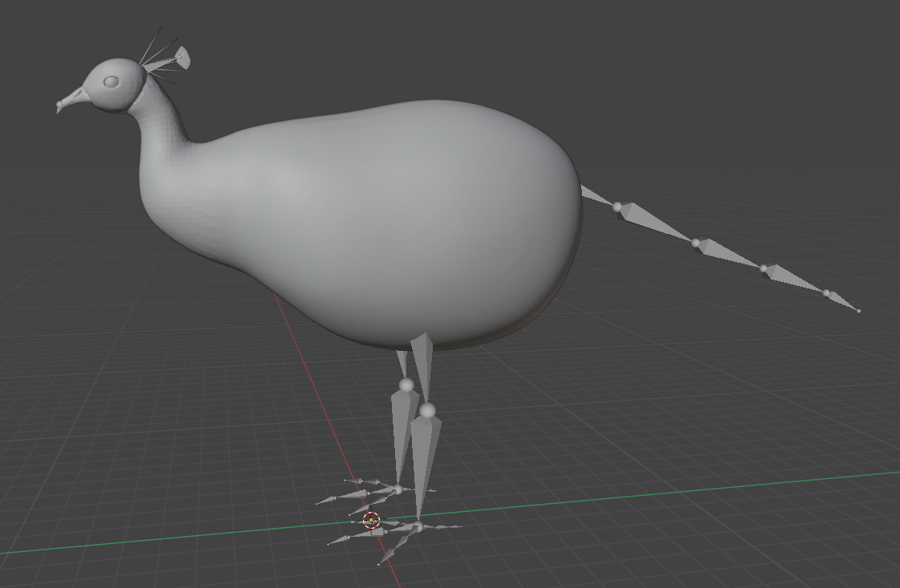Click the last tail bone at the tip
900x588 pixels.
click(x=842, y=301)
